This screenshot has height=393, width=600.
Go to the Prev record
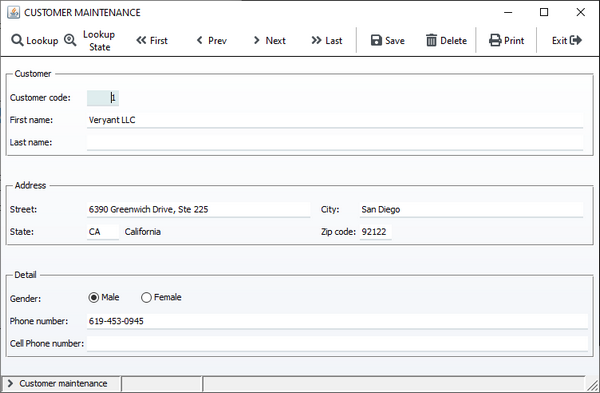(x=212, y=40)
